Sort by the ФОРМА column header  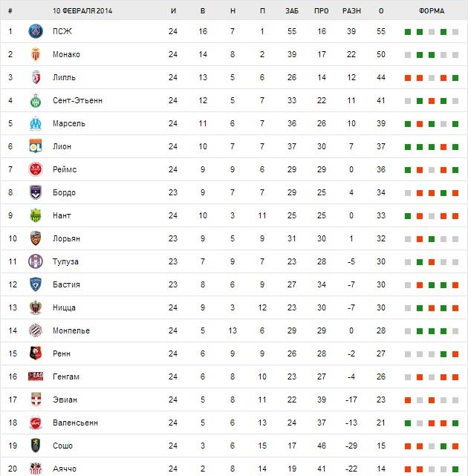click(432, 11)
